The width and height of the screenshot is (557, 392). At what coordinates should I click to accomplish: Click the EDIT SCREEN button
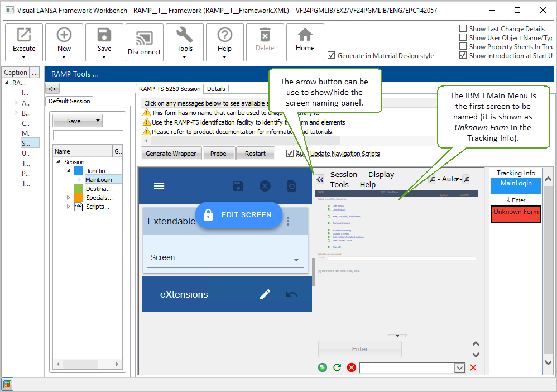click(x=238, y=215)
